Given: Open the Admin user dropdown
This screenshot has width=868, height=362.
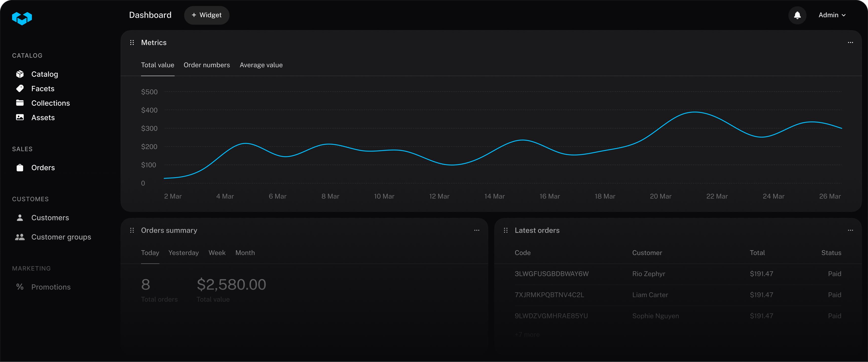Looking at the screenshot, I should point(832,15).
